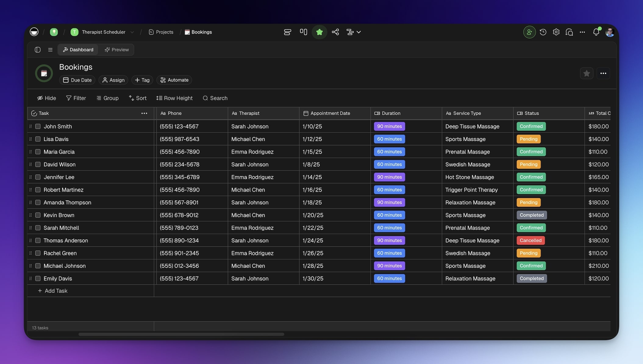Check the Kevin Brown task checkbox
The width and height of the screenshot is (643, 364).
click(38, 215)
